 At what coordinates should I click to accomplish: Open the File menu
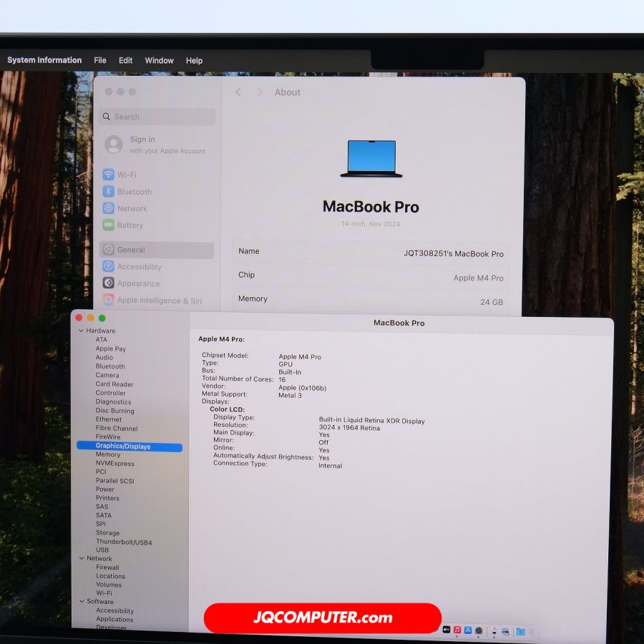pos(99,60)
